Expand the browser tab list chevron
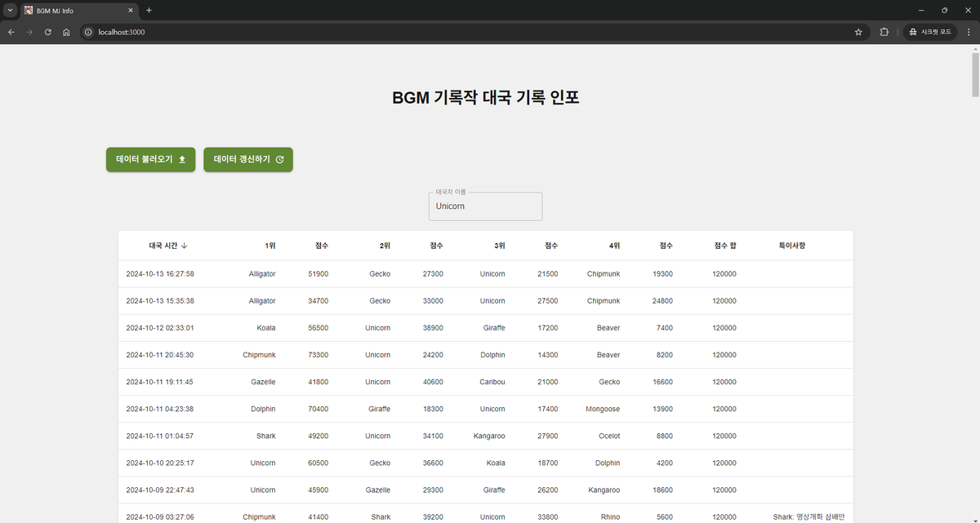The image size is (980, 523). 9,10
